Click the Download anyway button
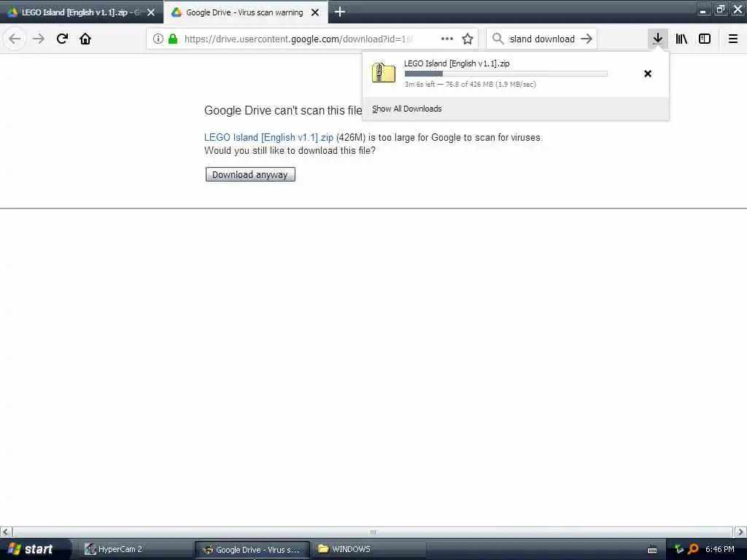747x560 pixels. (x=250, y=174)
